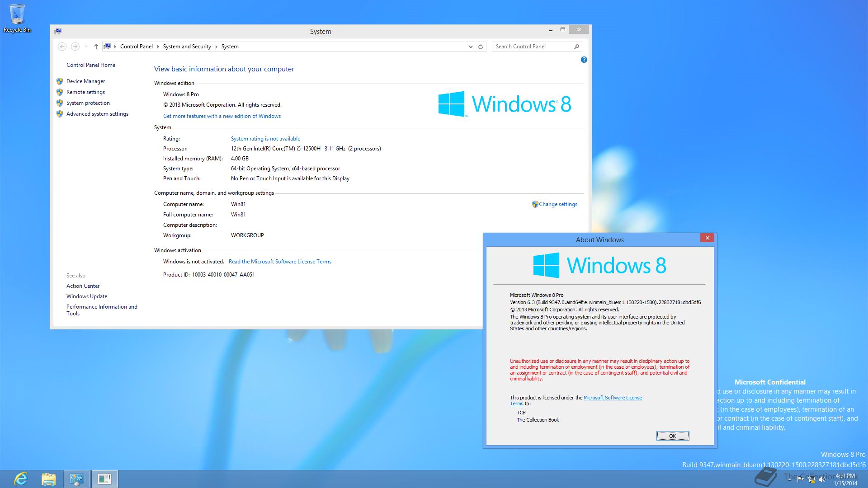Open Microsoft Software License Terms in About Windows
The image size is (868, 488).
pyautogui.click(x=613, y=398)
